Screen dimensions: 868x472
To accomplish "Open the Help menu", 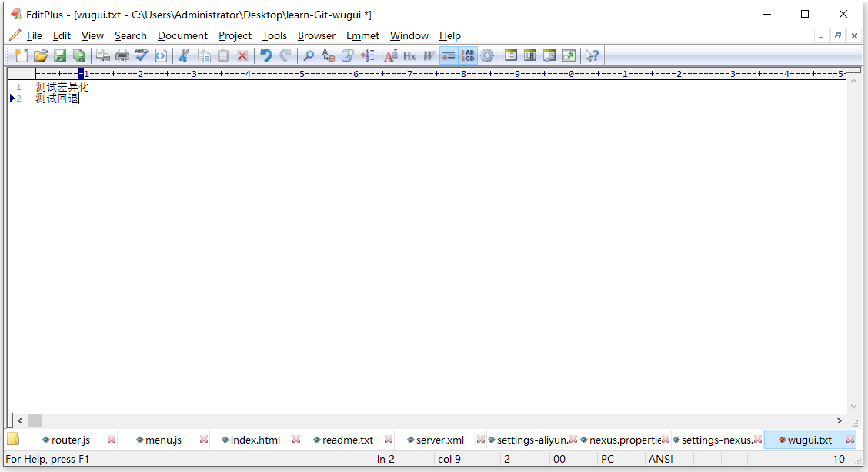I will pyautogui.click(x=450, y=35).
